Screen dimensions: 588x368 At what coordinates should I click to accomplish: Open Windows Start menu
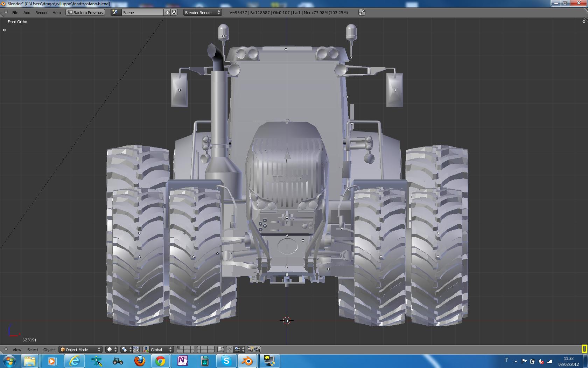(9, 361)
